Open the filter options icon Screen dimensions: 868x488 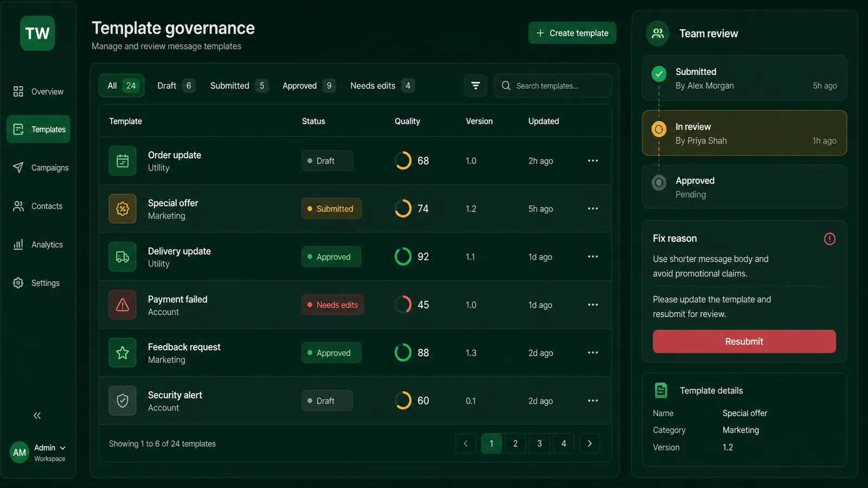point(476,86)
